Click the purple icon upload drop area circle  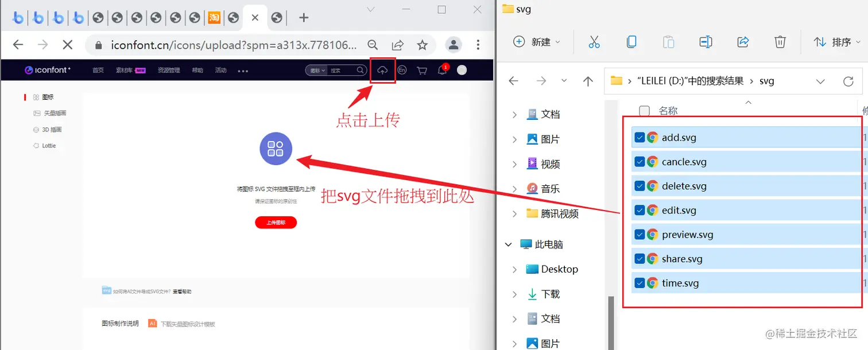pos(276,149)
